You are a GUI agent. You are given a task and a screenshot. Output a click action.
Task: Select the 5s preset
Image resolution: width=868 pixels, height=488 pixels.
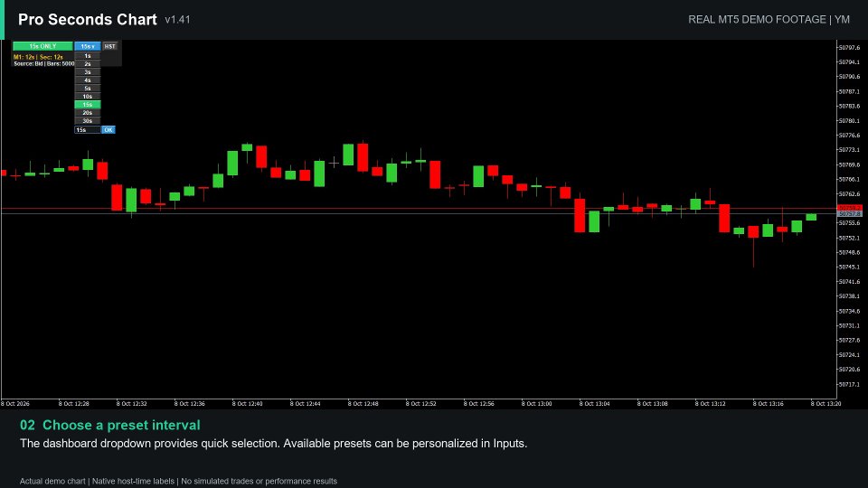point(88,89)
